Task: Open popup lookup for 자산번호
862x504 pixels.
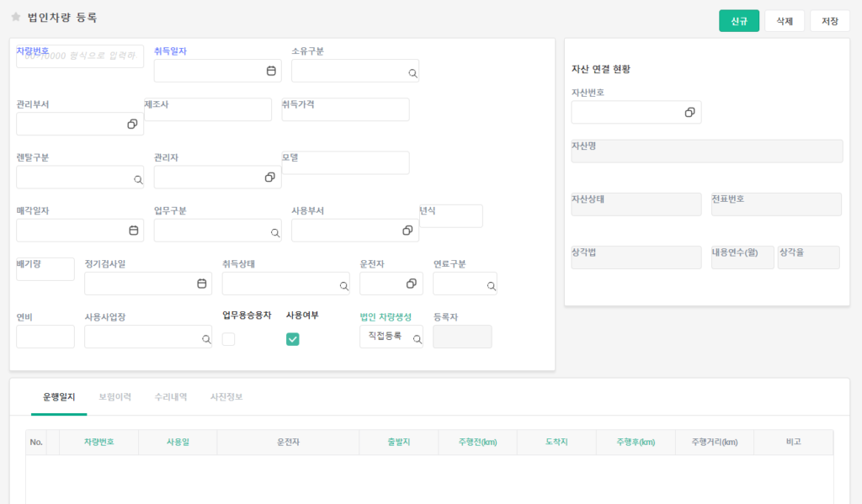Action: [x=689, y=113]
